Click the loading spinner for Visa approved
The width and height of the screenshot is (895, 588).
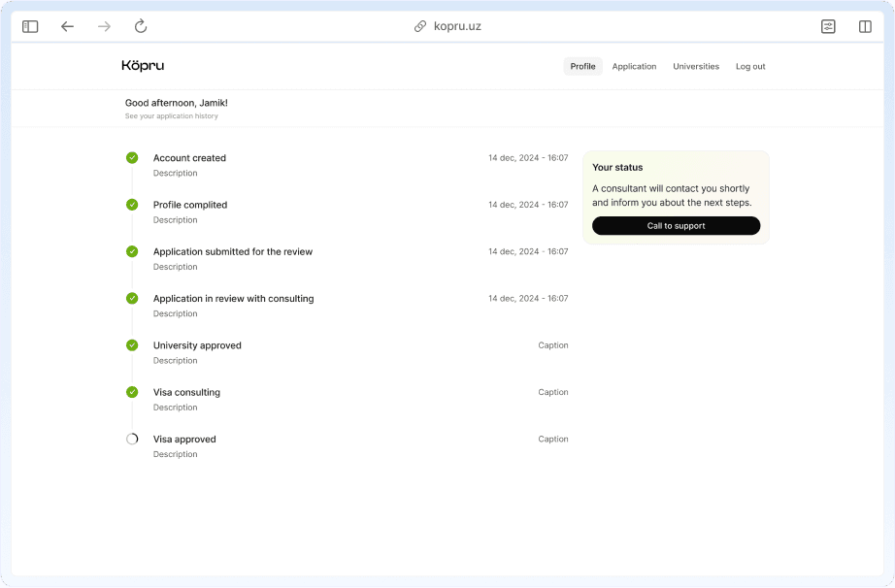click(132, 439)
